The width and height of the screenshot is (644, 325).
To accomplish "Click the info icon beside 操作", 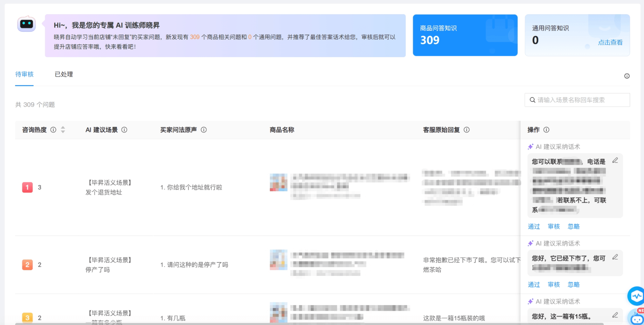I will (546, 130).
